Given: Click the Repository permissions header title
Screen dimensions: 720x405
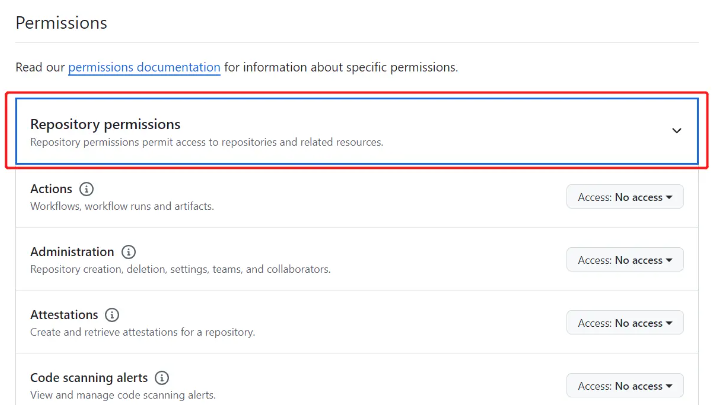Looking at the screenshot, I should point(105,124).
